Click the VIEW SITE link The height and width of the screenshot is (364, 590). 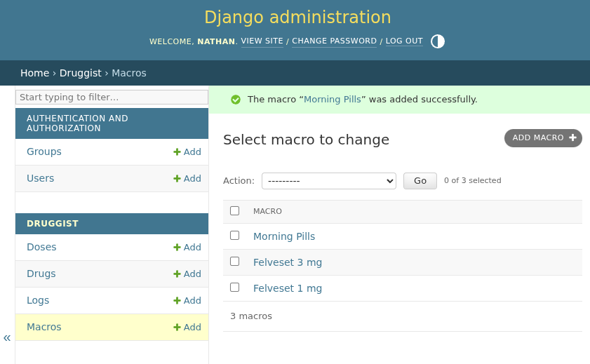[x=262, y=41]
